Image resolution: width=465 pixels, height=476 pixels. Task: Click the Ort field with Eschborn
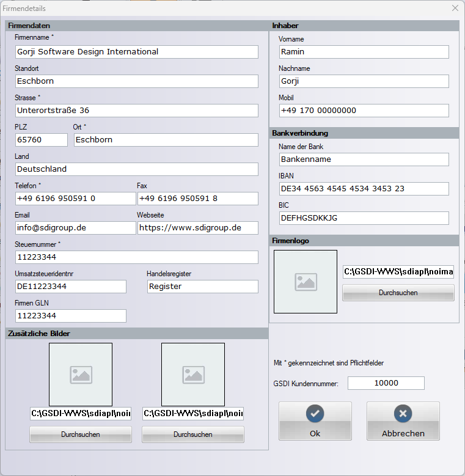pos(166,140)
